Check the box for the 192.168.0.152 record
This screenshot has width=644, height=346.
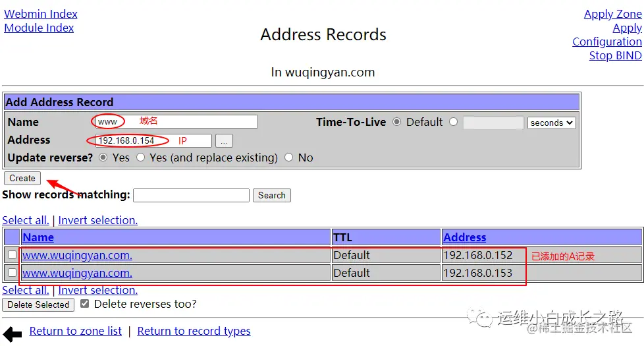pyautogui.click(x=13, y=255)
